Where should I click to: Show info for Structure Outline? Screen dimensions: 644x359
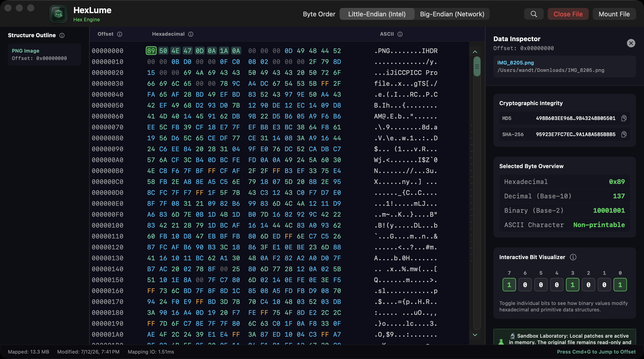pos(62,35)
